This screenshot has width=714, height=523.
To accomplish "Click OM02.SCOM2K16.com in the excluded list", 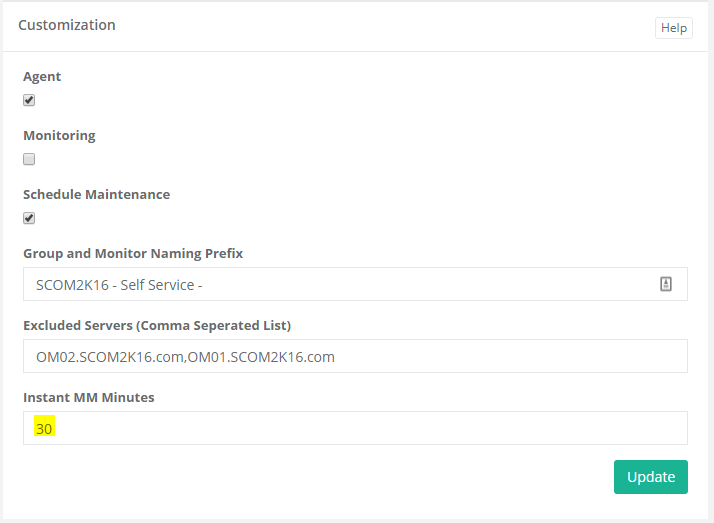I will point(110,357).
